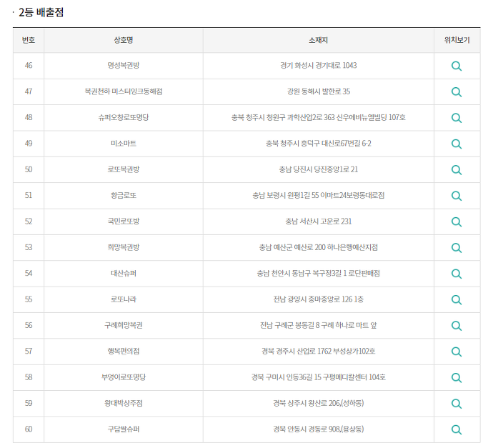Select store name 로또나라
Viewport: 488px width, 448px height.
pos(124,299)
